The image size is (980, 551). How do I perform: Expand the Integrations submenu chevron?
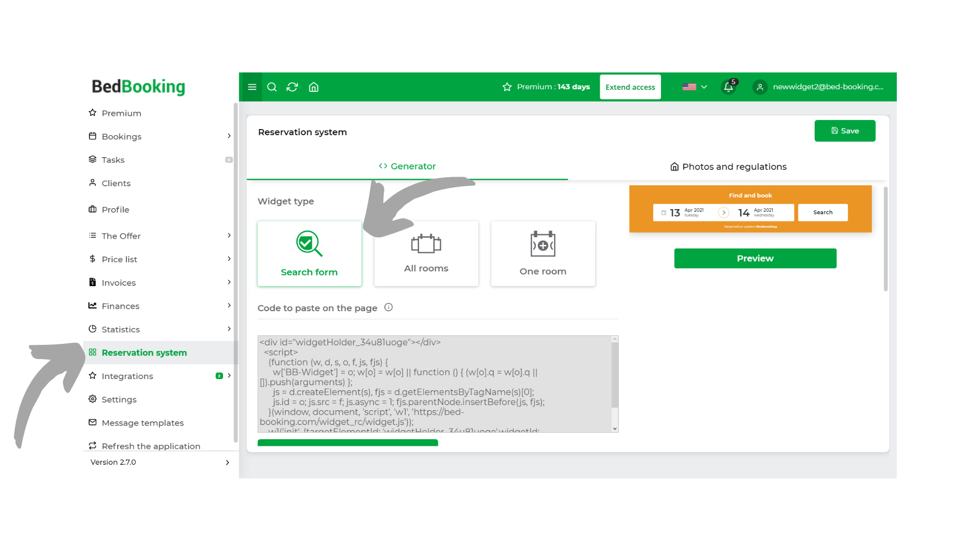(x=229, y=376)
